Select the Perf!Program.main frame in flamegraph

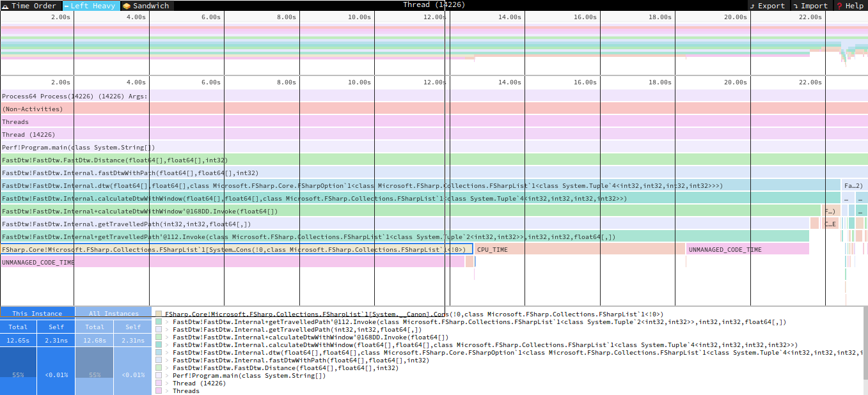[79, 147]
